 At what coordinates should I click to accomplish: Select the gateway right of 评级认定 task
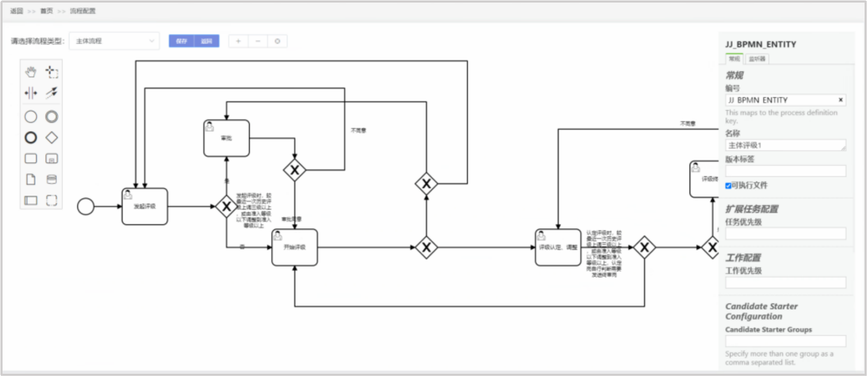coord(644,247)
